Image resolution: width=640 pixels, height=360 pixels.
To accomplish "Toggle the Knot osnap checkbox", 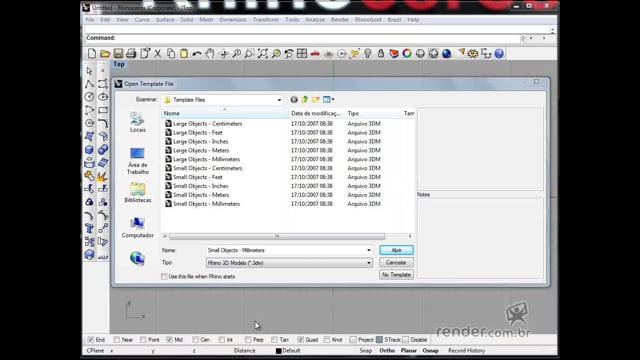I will click(x=327, y=340).
